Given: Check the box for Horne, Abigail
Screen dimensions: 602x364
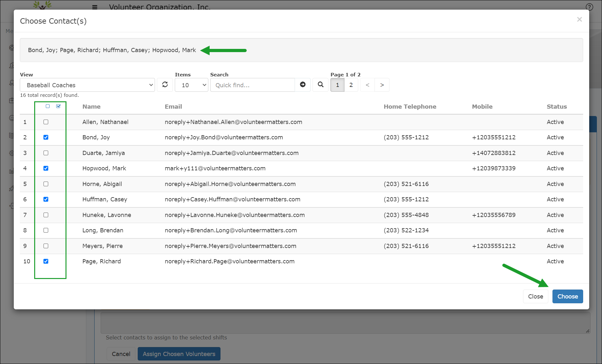Looking at the screenshot, I should coord(46,184).
